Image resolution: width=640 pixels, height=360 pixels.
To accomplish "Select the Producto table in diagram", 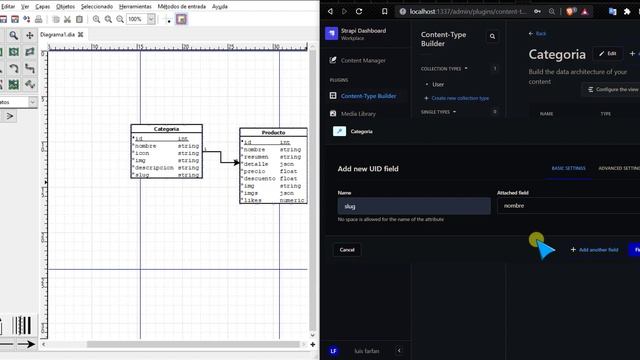I will click(x=273, y=166).
